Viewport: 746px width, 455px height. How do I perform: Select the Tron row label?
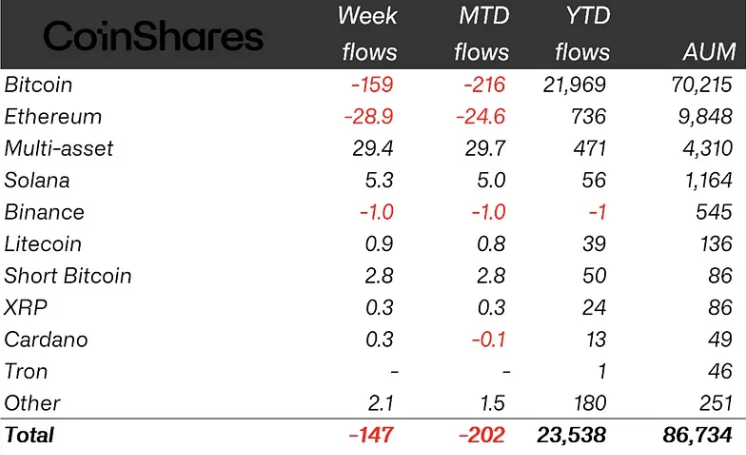coord(26,371)
